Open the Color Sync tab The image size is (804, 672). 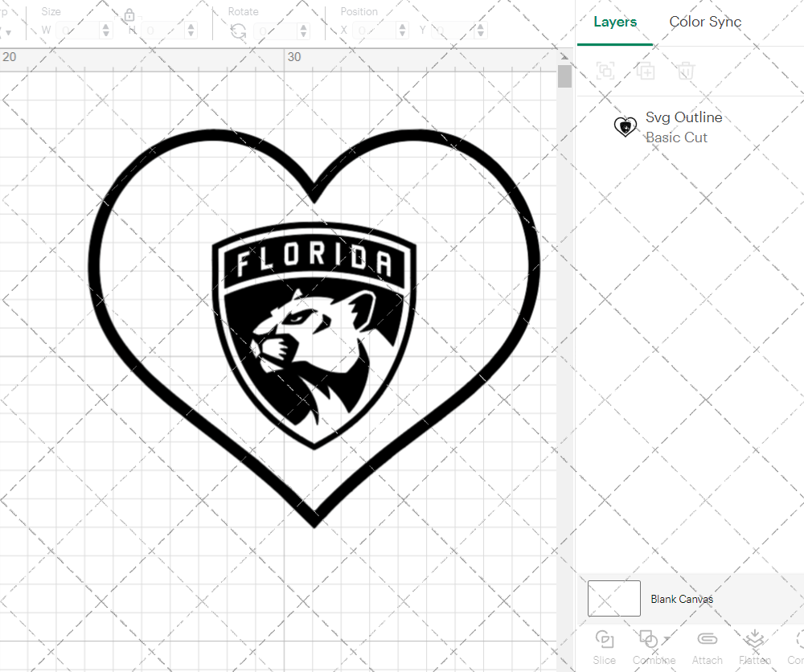click(705, 22)
